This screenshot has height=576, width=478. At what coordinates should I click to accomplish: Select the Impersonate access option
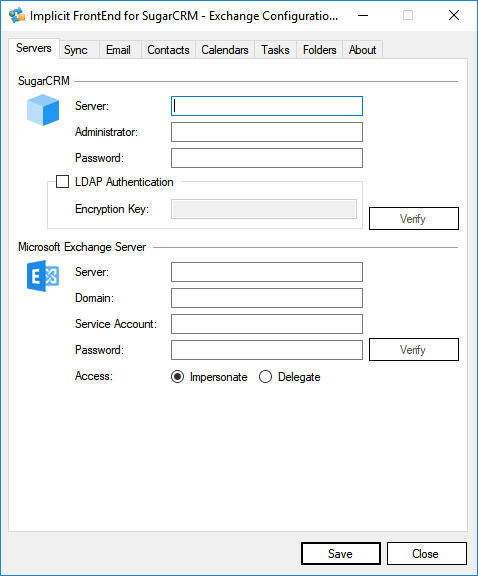[x=177, y=377]
